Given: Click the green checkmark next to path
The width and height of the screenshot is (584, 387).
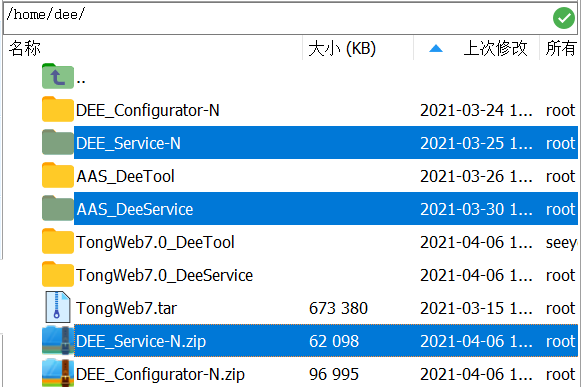Looking at the screenshot, I should point(564,18).
